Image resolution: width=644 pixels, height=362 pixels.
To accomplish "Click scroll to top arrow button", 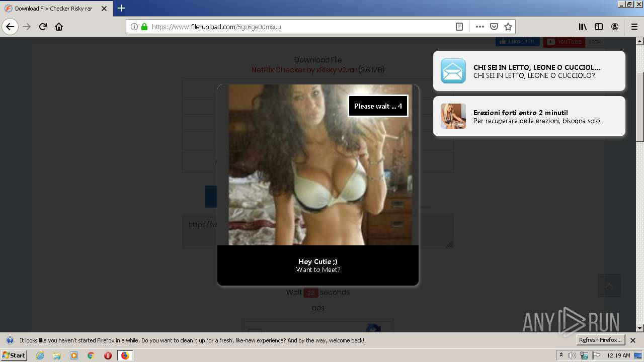I will (x=609, y=286).
